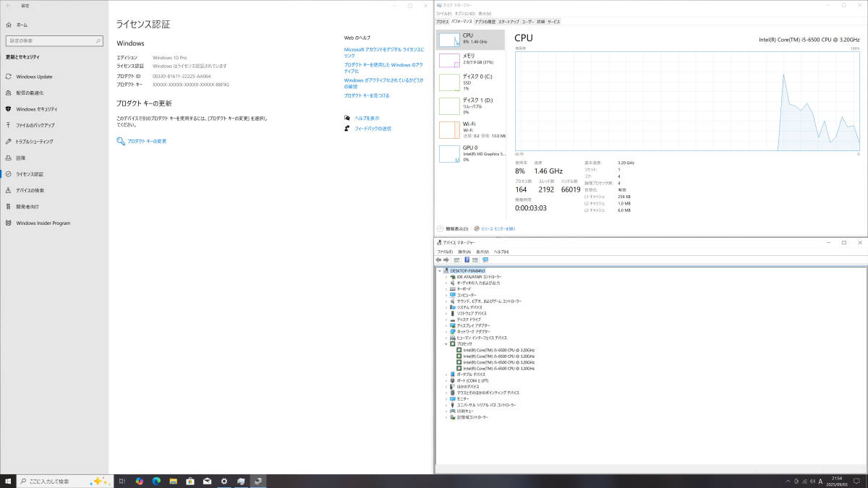Click the blue help icon in Device Manager toolbar
The height and width of the screenshot is (488, 868).
[x=467, y=260]
